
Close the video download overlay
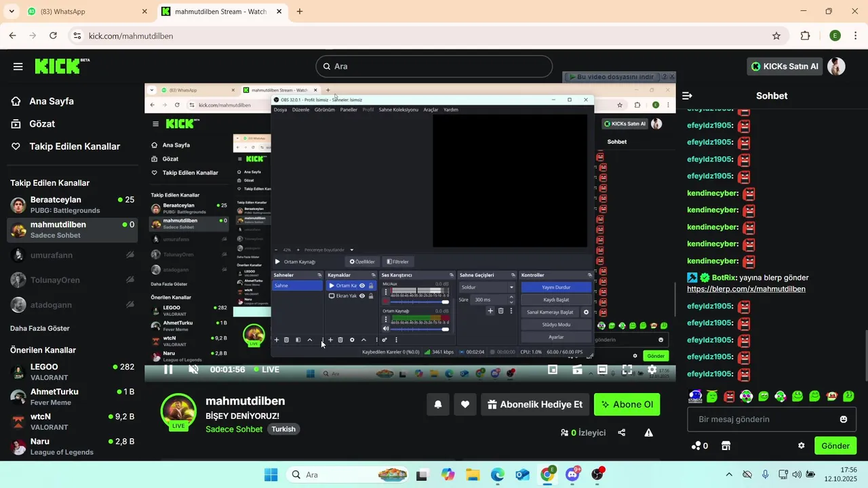[672, 77]
